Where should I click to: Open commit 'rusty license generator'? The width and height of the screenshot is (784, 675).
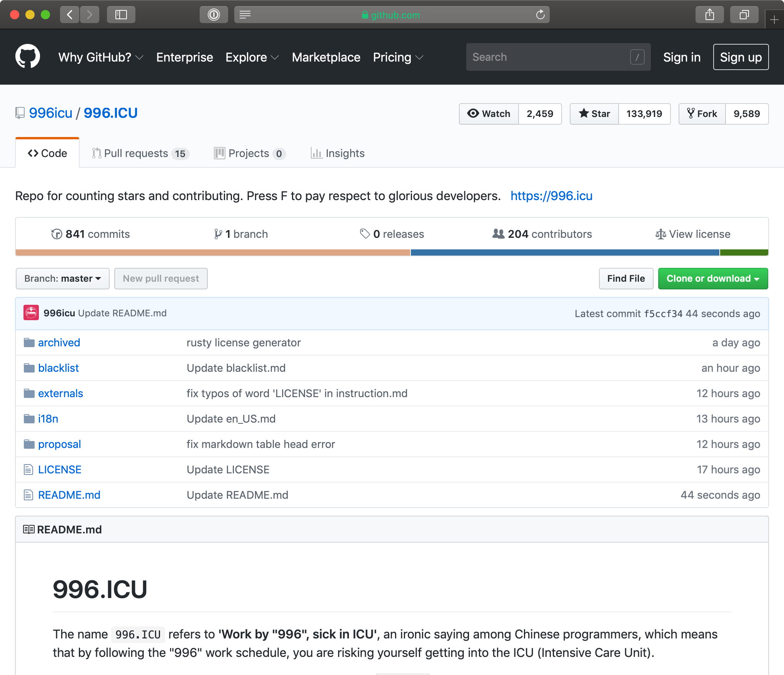click(x=244, y=343)
